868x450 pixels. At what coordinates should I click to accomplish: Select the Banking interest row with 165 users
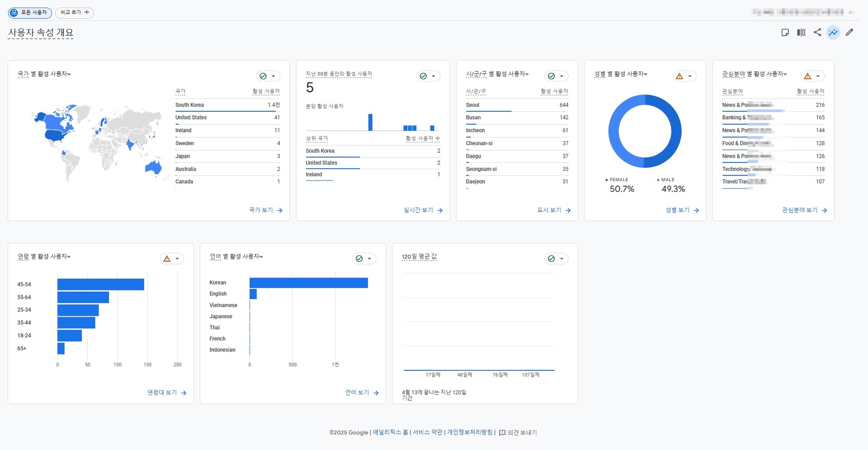click(774, 118)
